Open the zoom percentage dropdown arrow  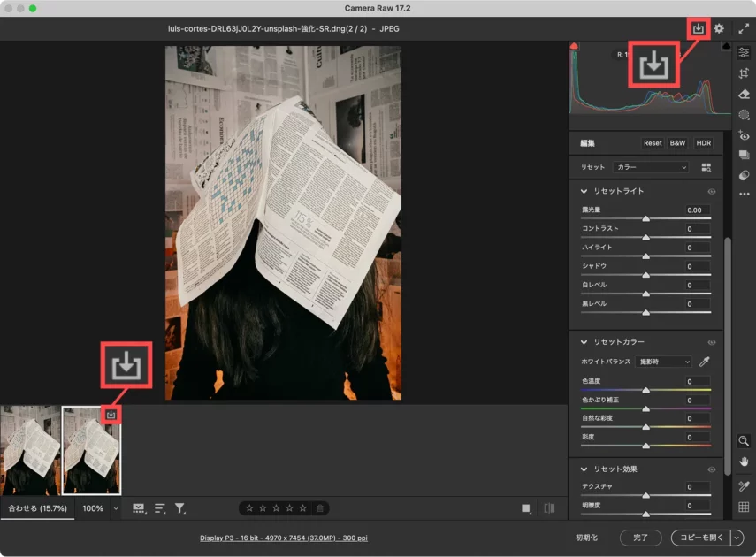click(x=115, y=508)
